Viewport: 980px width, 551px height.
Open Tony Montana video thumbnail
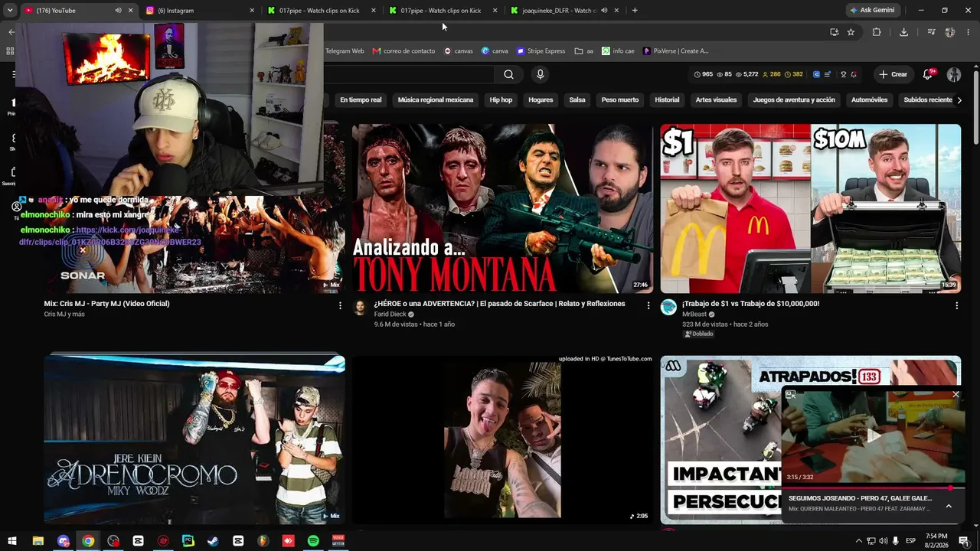502,208
